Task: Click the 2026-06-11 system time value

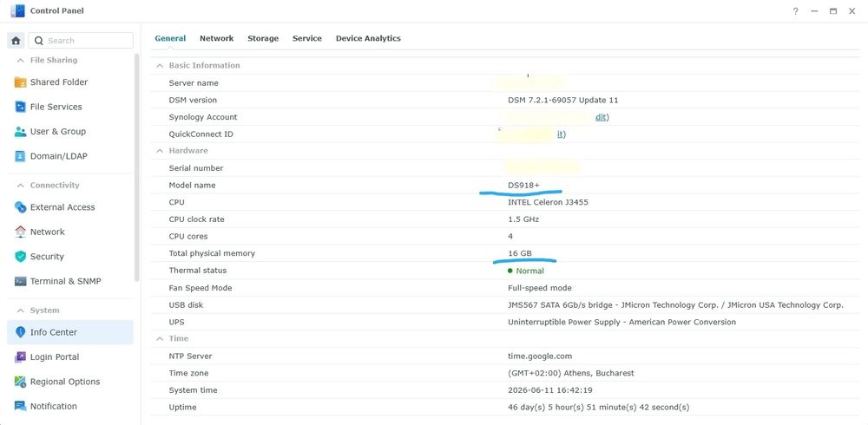Action: (550, 390)
